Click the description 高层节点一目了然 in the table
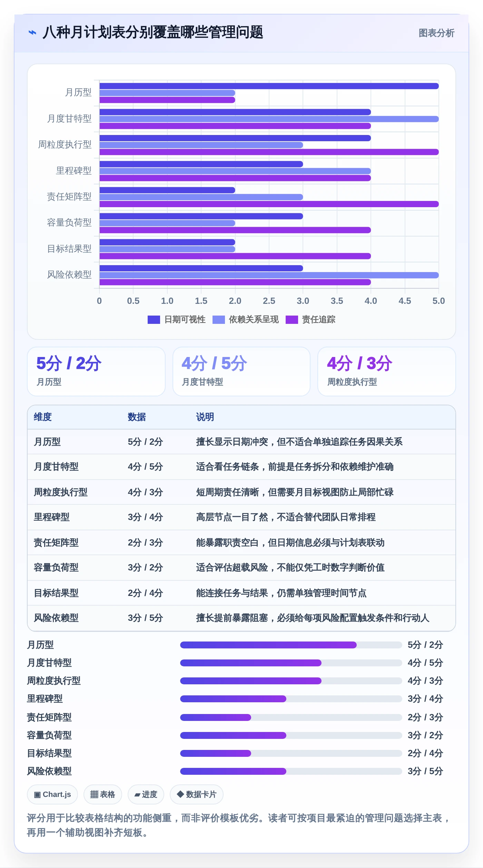This screenshot has height=868, width=483. pyautogui.click(x=286, y=517)
